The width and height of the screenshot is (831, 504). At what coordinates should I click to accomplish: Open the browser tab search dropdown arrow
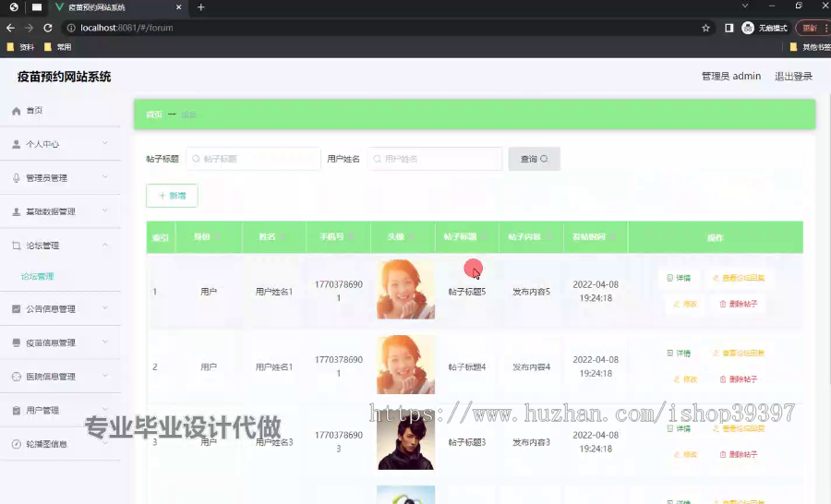tap(745, 6)
